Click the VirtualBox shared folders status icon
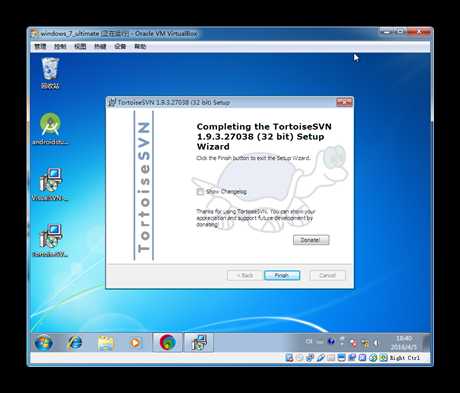This screenshot has height=393, width=460. click(331, 358)
